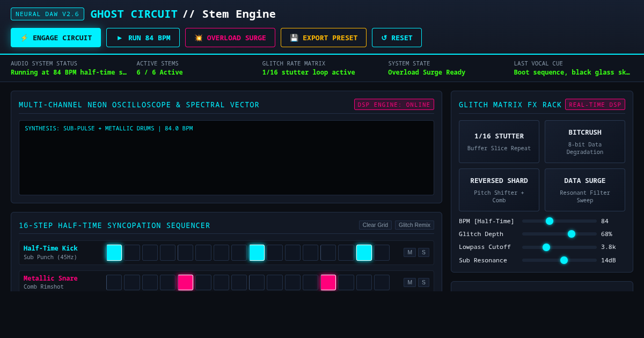This screenshot has height=338, width=644.
Task: Click the reset arrow icon
Action: 384,38
